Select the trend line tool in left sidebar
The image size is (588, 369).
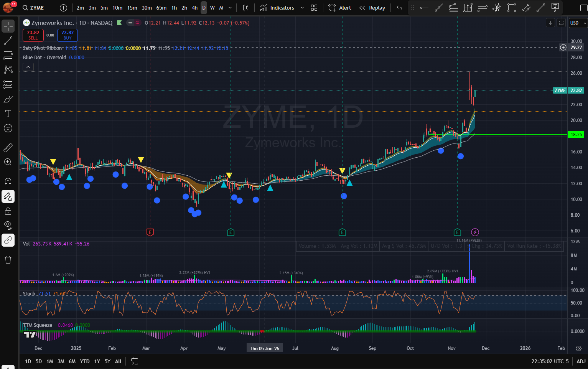(x=8, y=41)
